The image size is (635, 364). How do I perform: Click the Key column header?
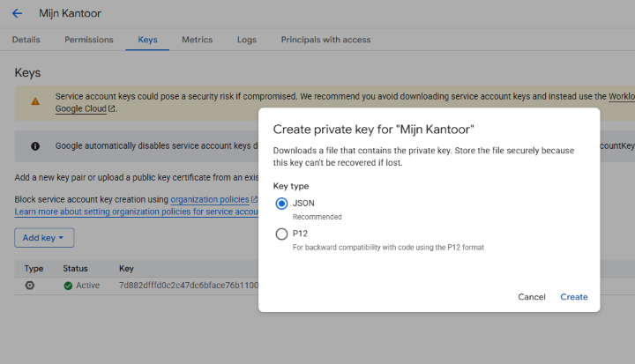pyautogui.click(x=126, y=269)
